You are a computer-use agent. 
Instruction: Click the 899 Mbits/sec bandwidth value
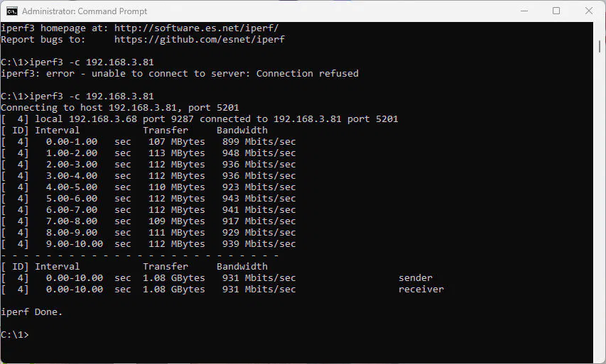259,142
